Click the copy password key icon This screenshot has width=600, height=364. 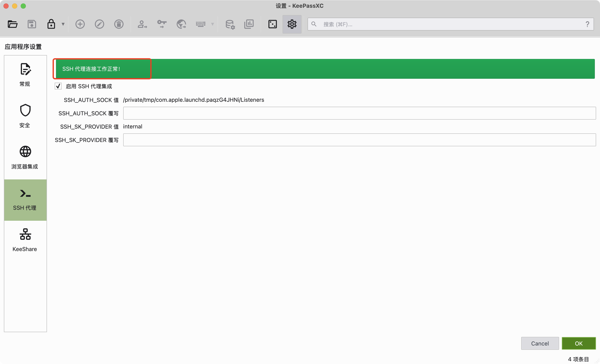162,24
